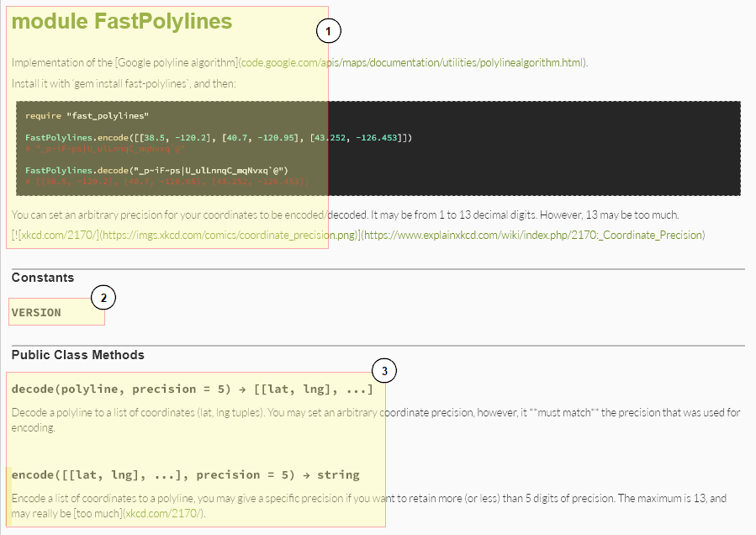Click annotation marker number 2
This screenshot has width=756, height=535.
(103, 297)
